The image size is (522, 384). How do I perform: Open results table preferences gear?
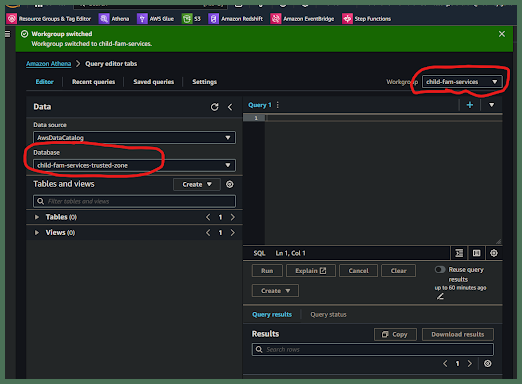487,363
